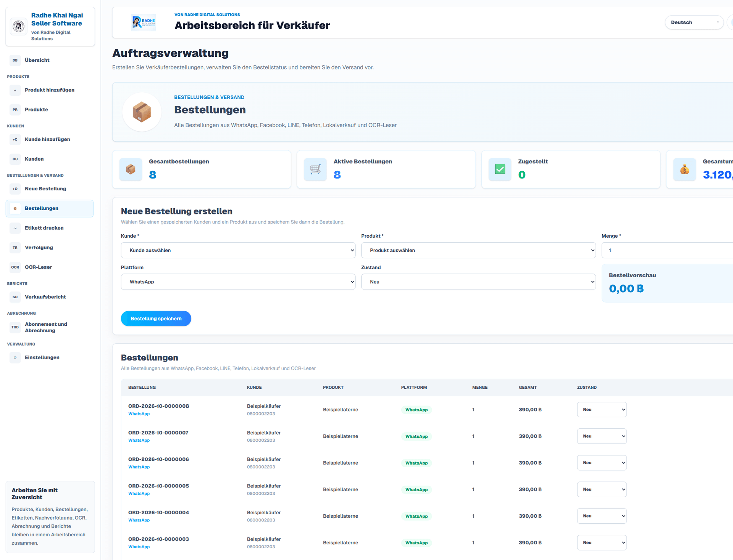Change status of order ORD-2026-10-0000005
Screen dimensions: 733x560
pyautogui.click(x=602, y=489)
